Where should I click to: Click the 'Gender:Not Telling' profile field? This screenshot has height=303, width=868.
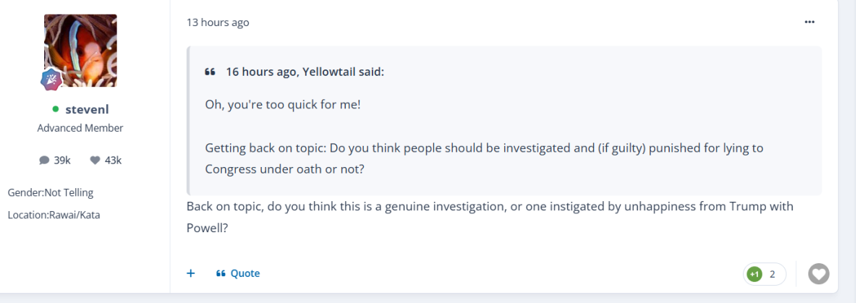click(x=51, y=193)
